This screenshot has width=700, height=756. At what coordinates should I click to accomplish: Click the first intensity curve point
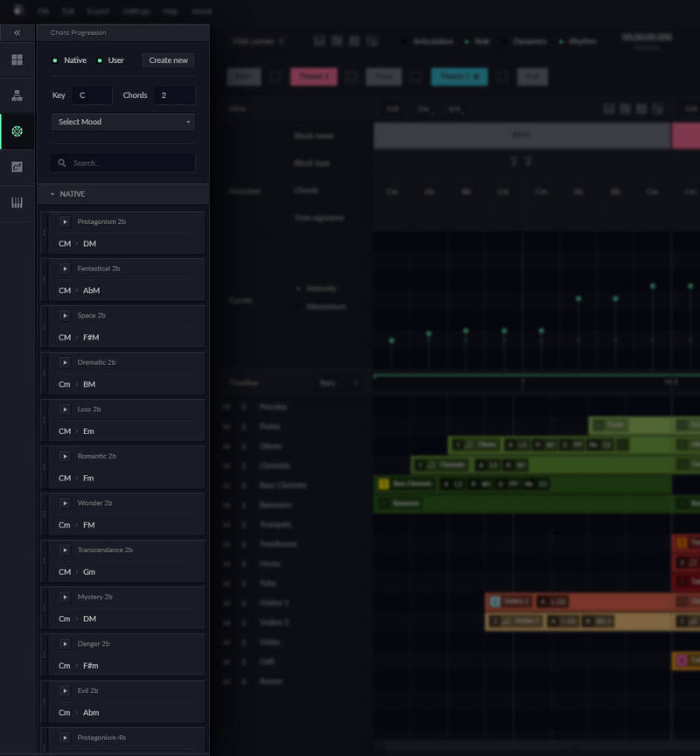click(391, 340)
